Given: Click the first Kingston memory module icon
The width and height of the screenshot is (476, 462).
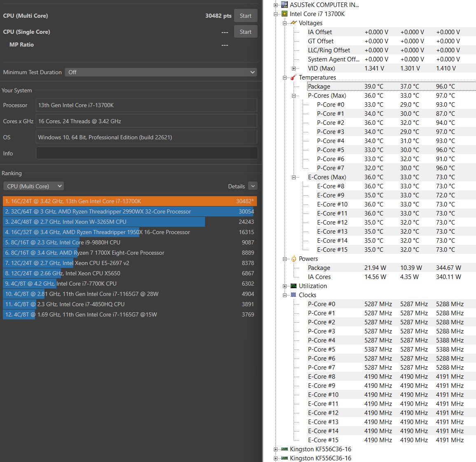Looking at the screenshot, I should tap(285, 449).
